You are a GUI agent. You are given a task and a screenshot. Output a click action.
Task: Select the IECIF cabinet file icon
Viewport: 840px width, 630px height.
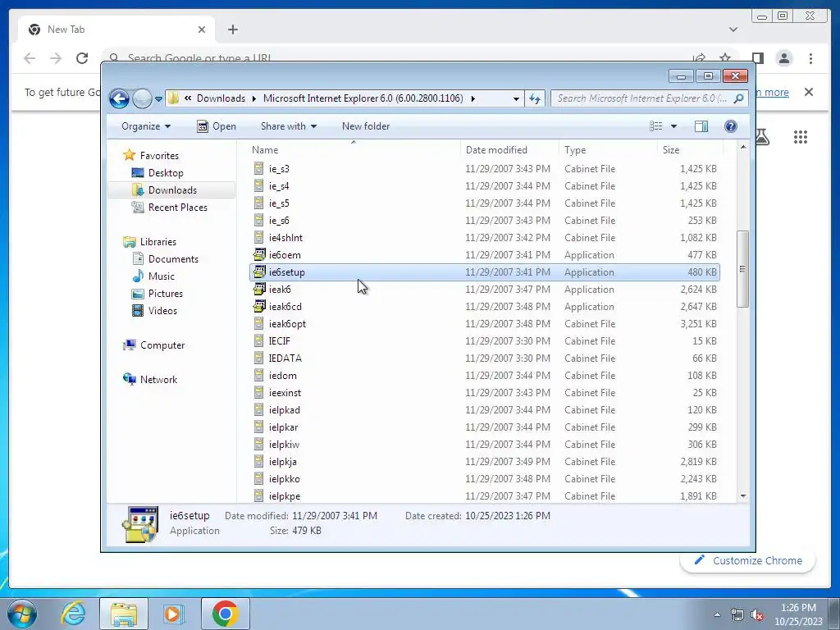pyautogui.click(x=258, y=341)
